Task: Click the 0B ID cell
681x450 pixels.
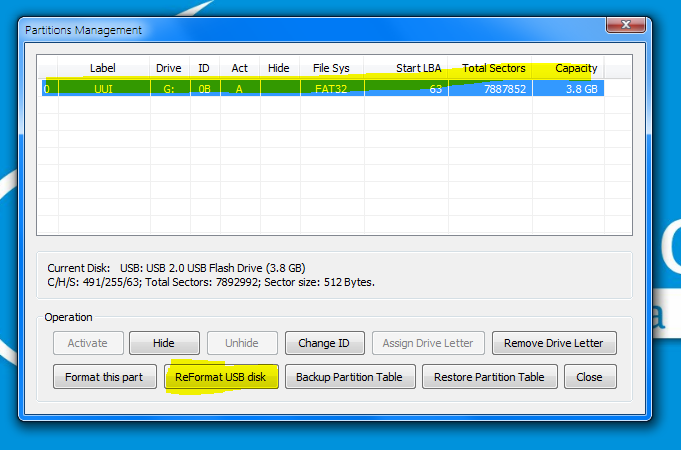Action: [x=205, y=89]
